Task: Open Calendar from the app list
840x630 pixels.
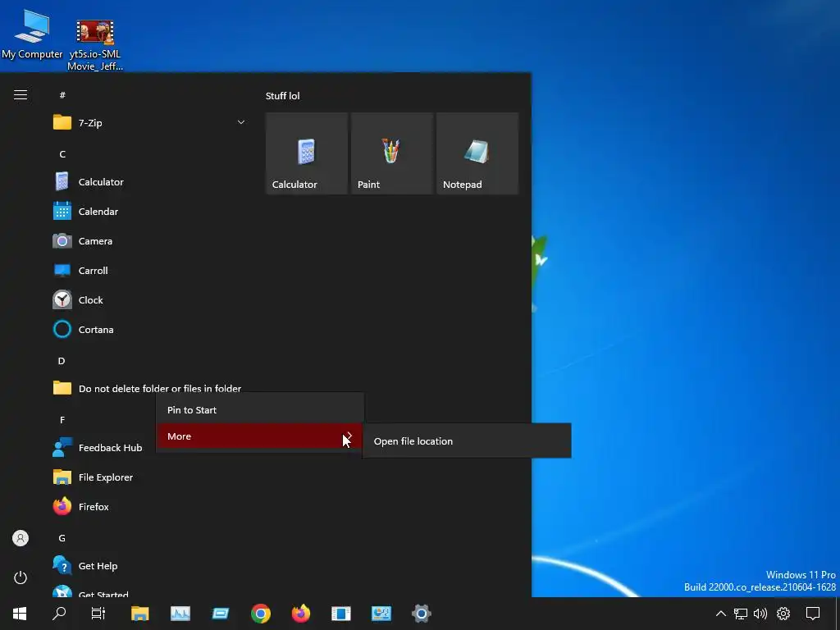Action: (149, 211)
